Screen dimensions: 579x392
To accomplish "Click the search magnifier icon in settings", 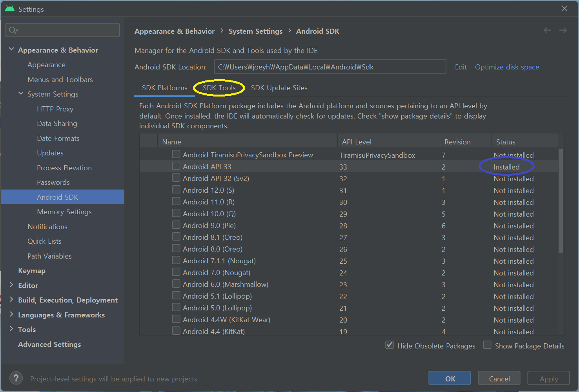I will click(13, 30).
